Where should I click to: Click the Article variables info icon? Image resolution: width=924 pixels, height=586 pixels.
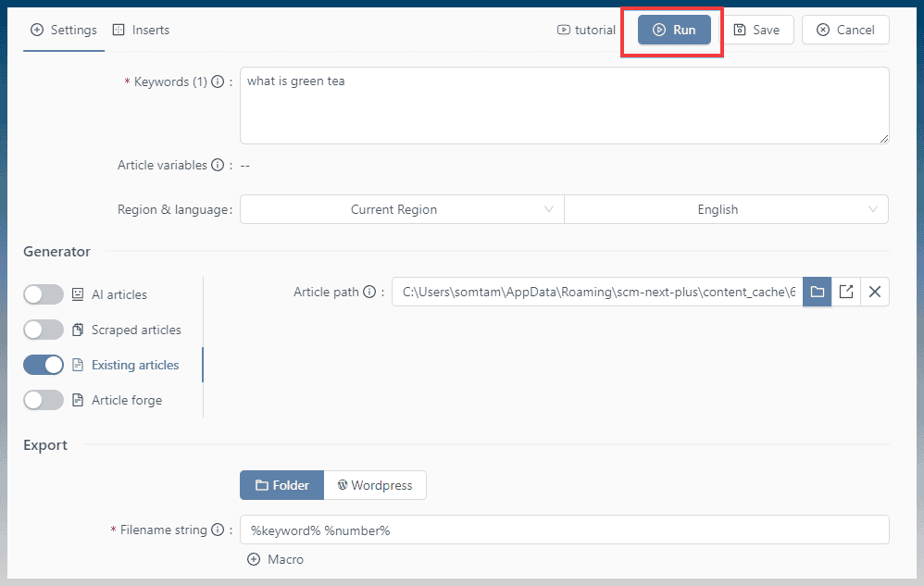(218, 165)
